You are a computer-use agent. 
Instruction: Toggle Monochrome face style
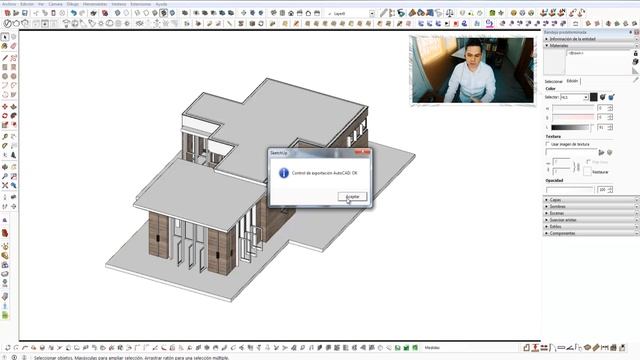pyautogui.click(x=172, y=13)
